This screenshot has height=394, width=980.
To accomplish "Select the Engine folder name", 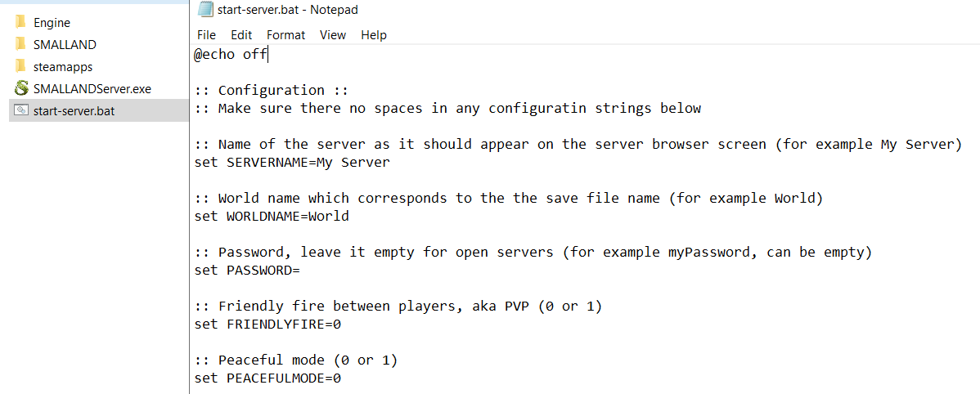I will 52,23.
